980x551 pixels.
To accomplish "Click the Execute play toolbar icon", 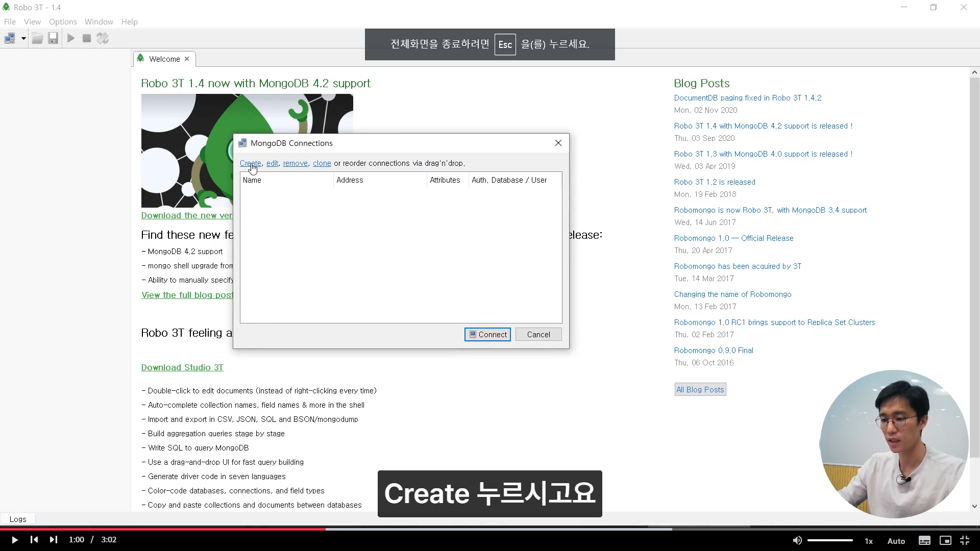I will point(71,38).
